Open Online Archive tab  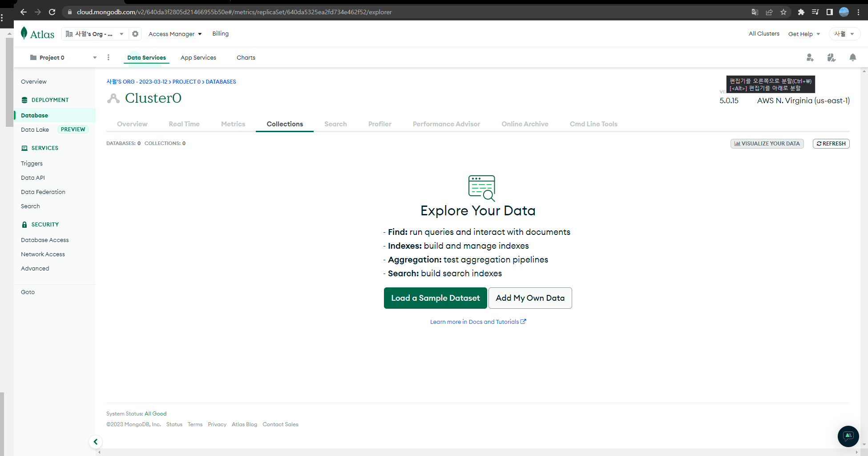click(525, 124)
